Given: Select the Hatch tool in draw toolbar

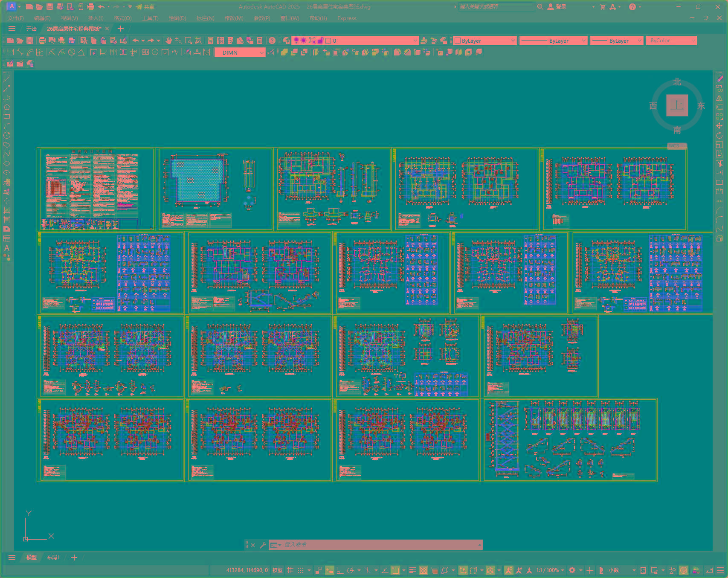Looking at the screenshot, I should (x=7, y=210).
